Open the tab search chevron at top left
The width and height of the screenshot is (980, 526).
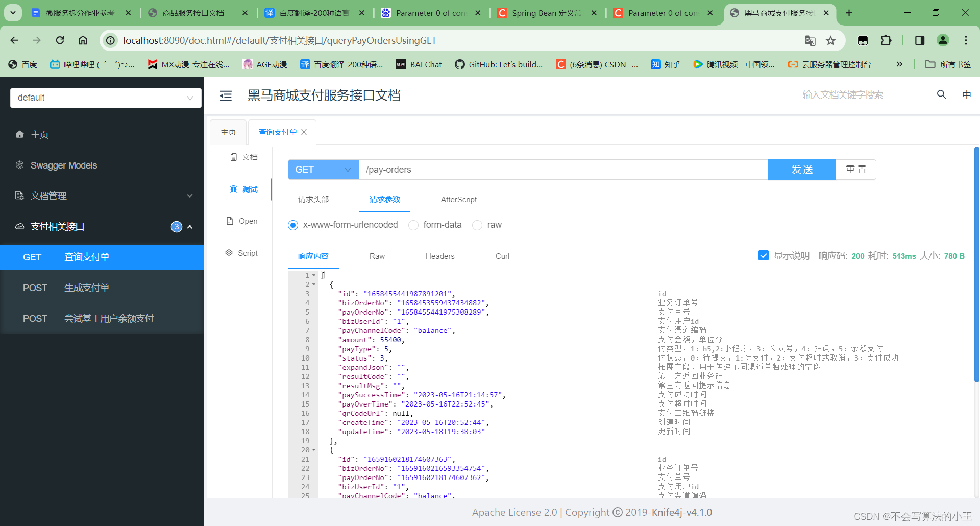[x=13, y=13]
